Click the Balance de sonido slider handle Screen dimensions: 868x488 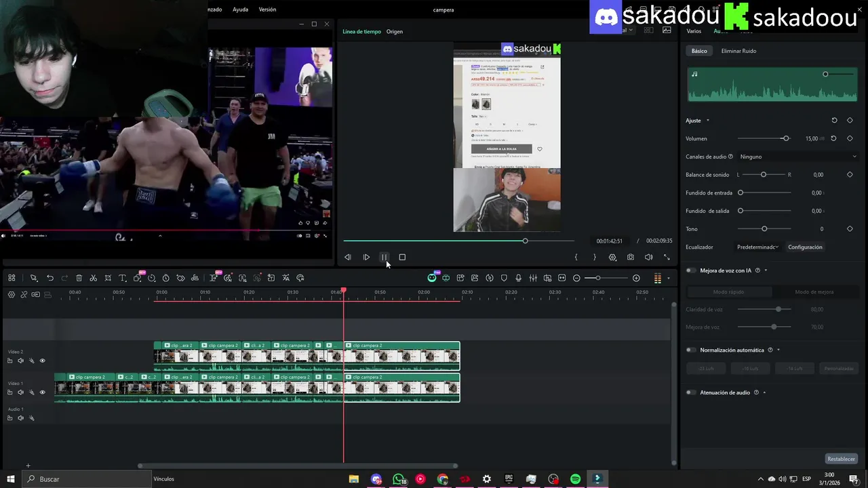pos(764,175)
